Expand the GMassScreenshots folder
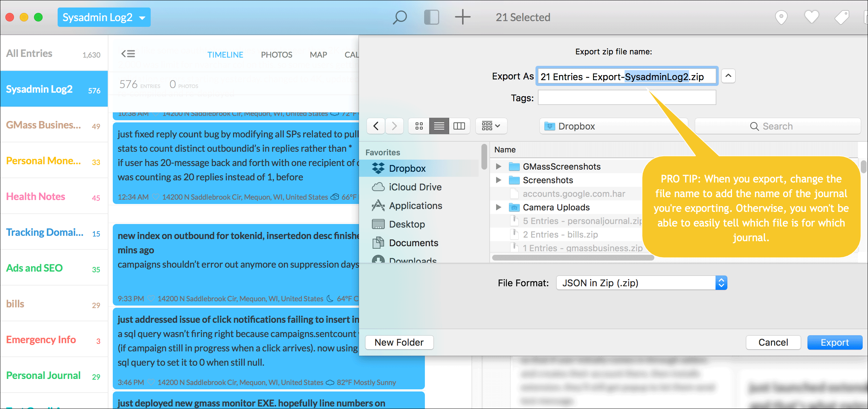Image resolution: width=868 pixels, height=409 pixels. point(498,166)
